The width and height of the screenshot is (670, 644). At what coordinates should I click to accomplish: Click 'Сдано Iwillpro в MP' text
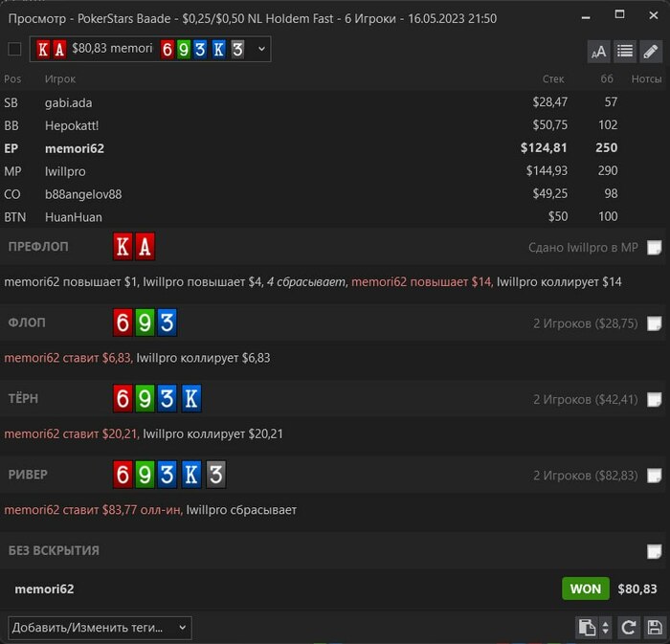(x=583, y=248)
